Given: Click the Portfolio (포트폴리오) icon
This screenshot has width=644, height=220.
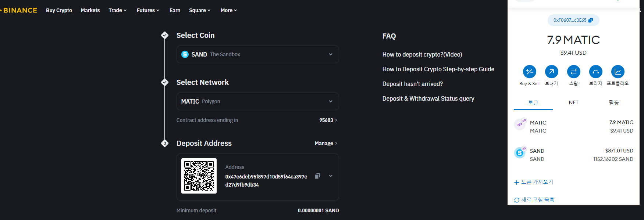Looking at the screenshot, I should click(618, 72).
